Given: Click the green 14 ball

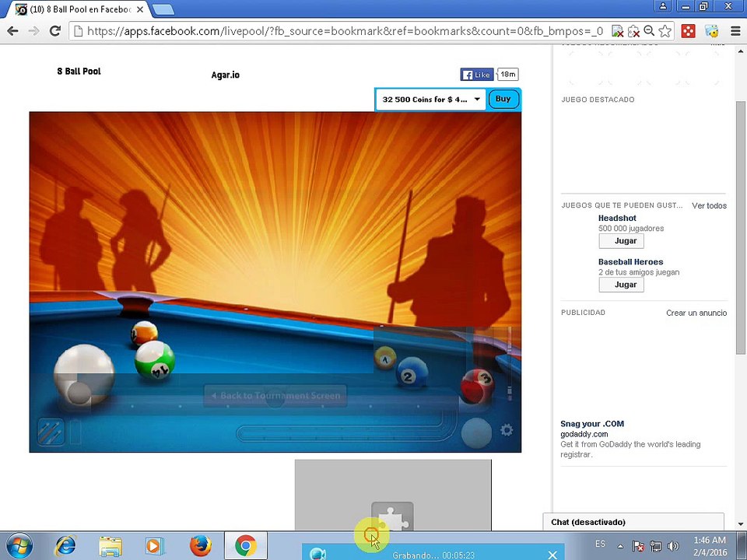Looking at the screenshot, I should pyautogui.click(x=154, y=360).
